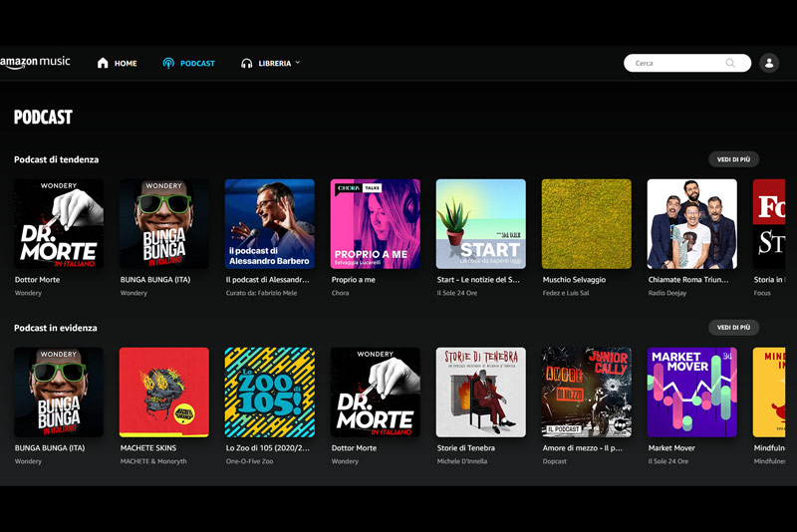Click the Amazon Music logo
The height and width of the screenshot is (532, 797).
[35, 63]
